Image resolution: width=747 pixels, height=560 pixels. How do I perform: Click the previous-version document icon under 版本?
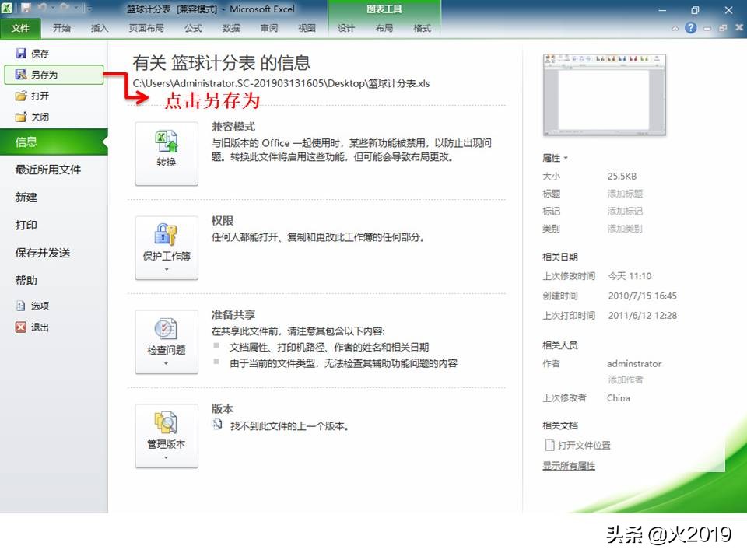click(217, 425)
